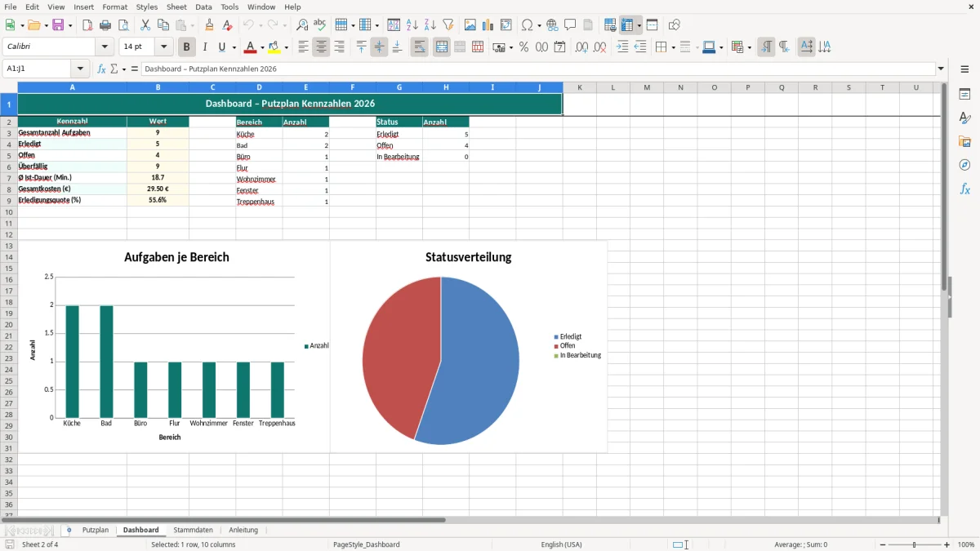980x551 pixels.
Task: Open sidebar Navigator compass icon
Action: (x=964, y=165)
